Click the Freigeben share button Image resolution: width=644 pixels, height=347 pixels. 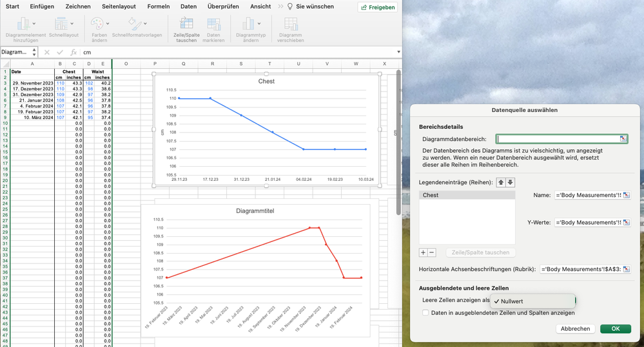(x=378, y=7)
